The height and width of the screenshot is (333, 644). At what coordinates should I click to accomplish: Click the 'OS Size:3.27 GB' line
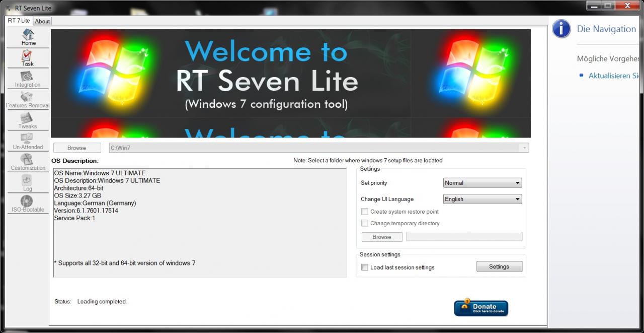pyautogui.click(x=77, y=196)
